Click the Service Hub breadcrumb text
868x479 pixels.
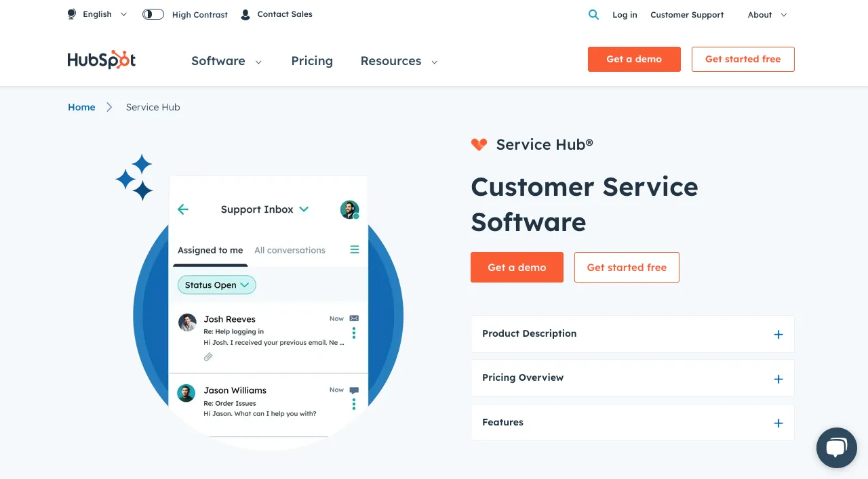(153, 107)
